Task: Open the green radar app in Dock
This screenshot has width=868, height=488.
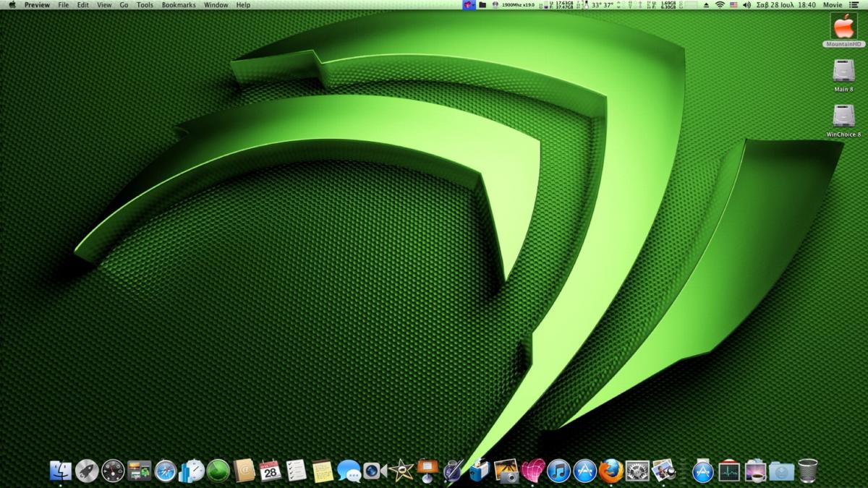Action: 218,471
